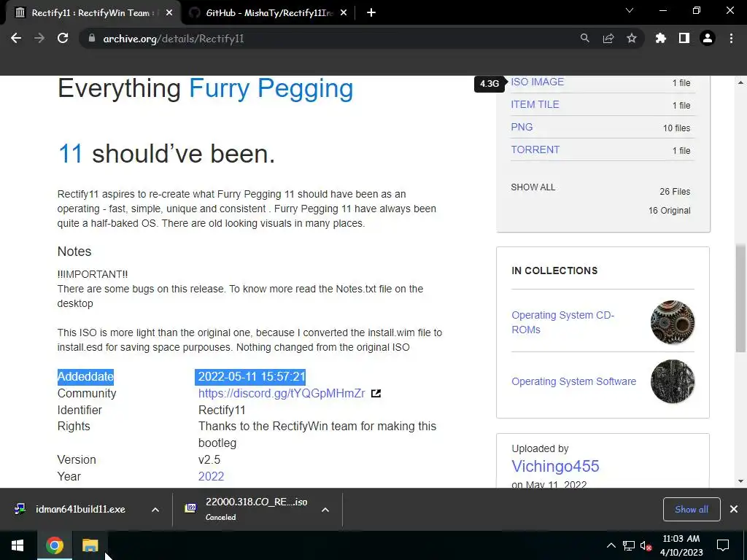This screenshot has width=747, height=560.
Task: Click Show all downloads button
Action: coord(692,510)
